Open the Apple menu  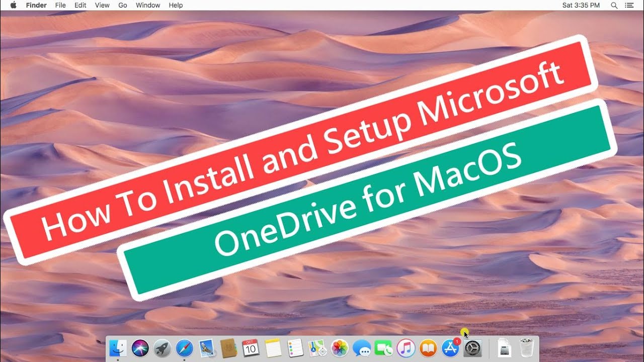[x=13, y=5]
